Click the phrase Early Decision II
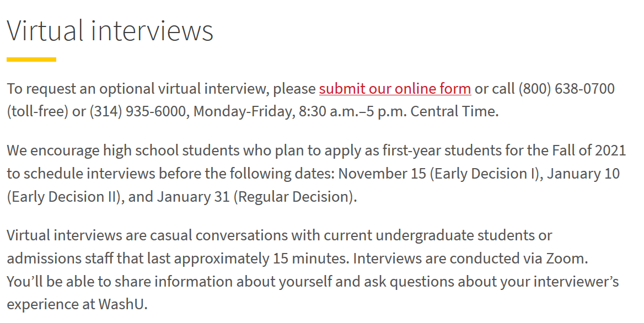 coord(63,197)
